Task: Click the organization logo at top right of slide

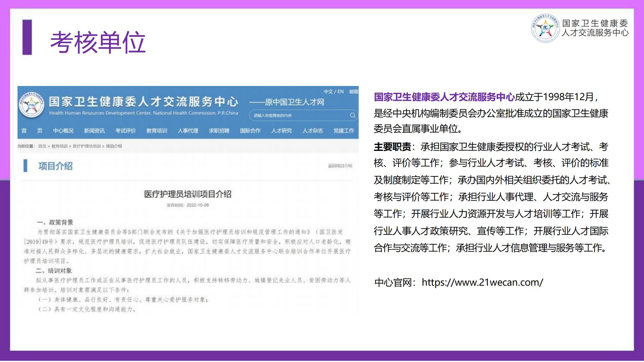Action: (580, 28)
